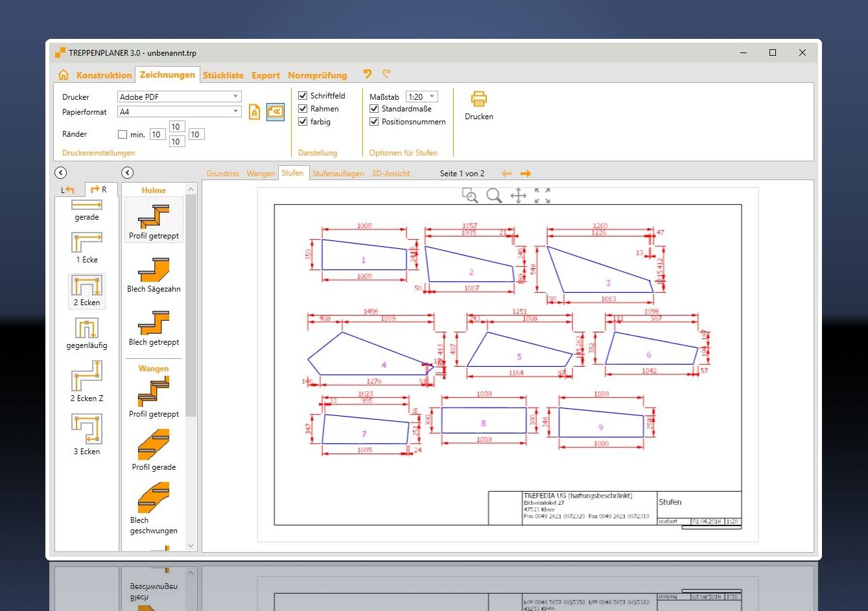This screenshot has width=868, height=611.
Task: Collapse the staircase shape panel
Action: [61, 173]
